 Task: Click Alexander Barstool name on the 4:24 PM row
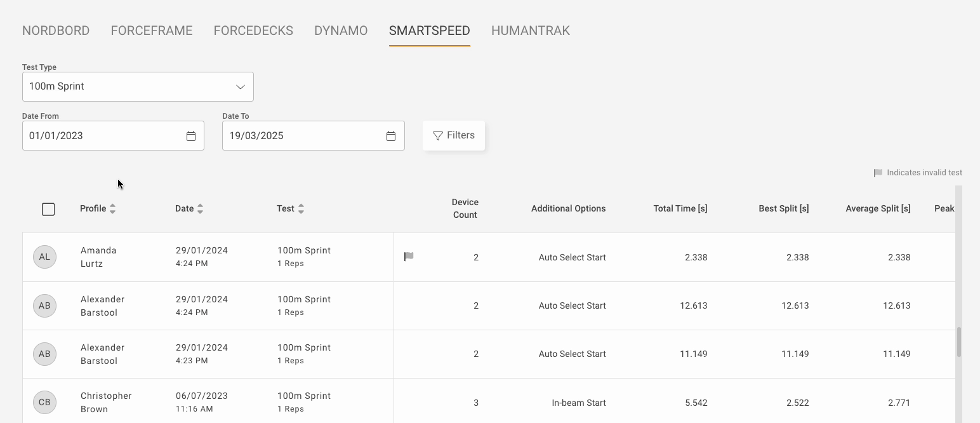point(102,305)
